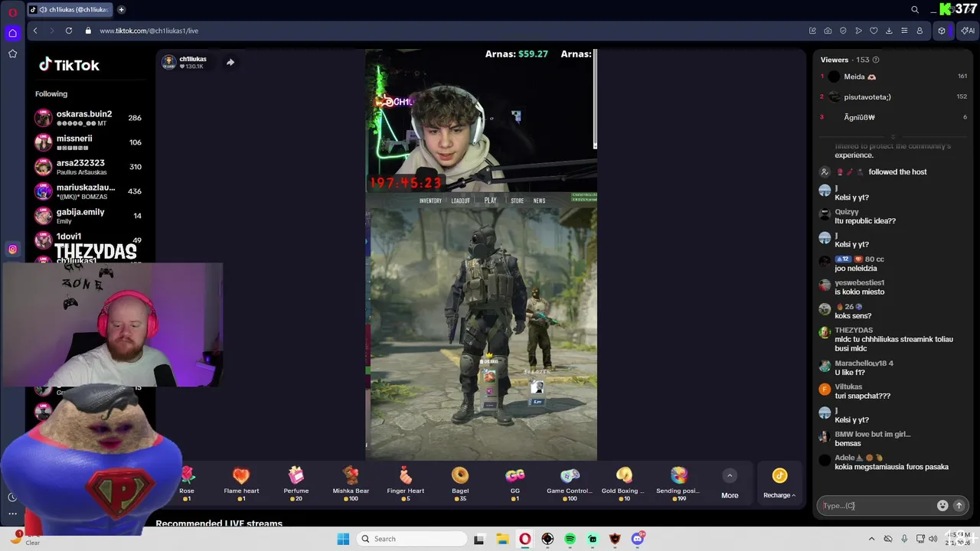Show hidden system tray icons
Screen dimensions: 980x551
[x=872, y=539]
